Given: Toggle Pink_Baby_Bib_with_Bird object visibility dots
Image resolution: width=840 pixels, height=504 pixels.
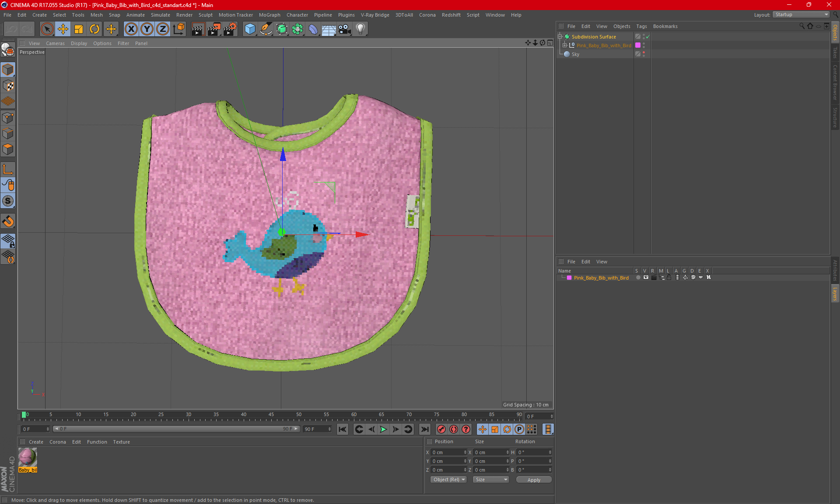Looking at the screenshot, I should pos(644,45).
